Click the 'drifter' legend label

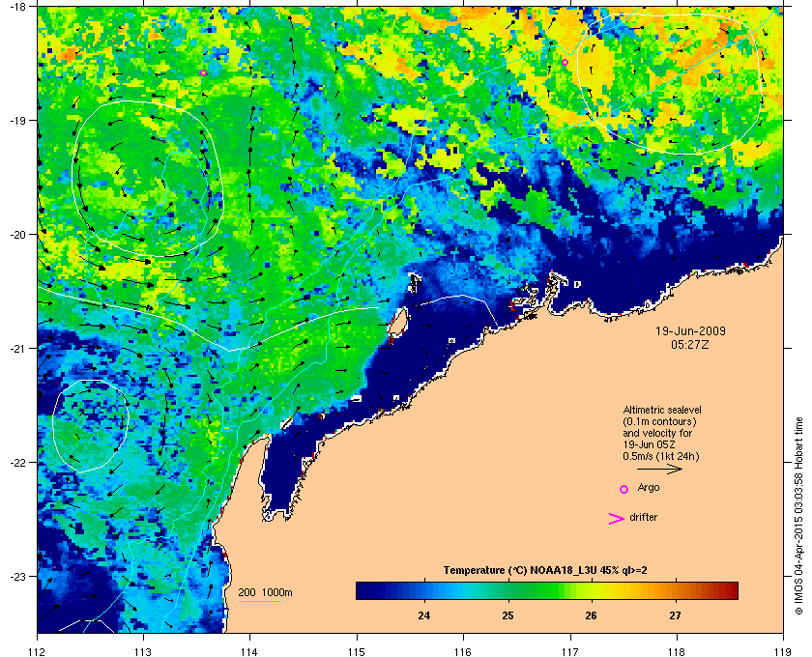click(643, 517)
